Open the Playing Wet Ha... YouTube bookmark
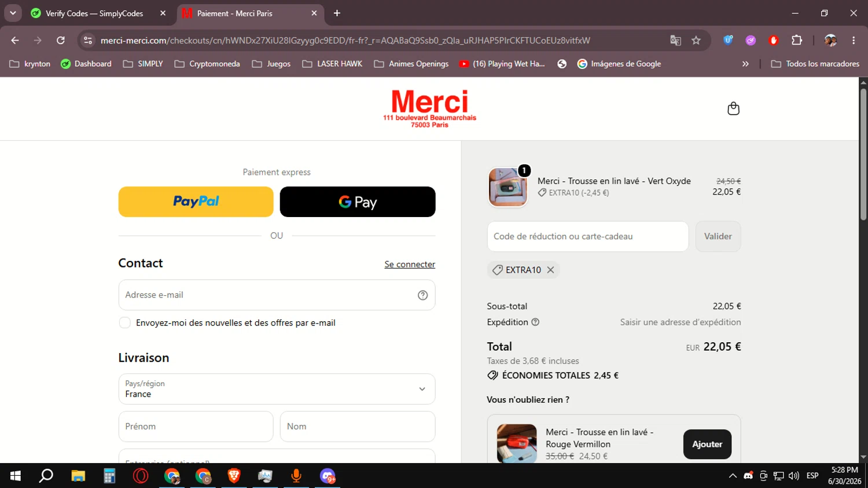Screen dimensions: 868x488 coord(502,64)
